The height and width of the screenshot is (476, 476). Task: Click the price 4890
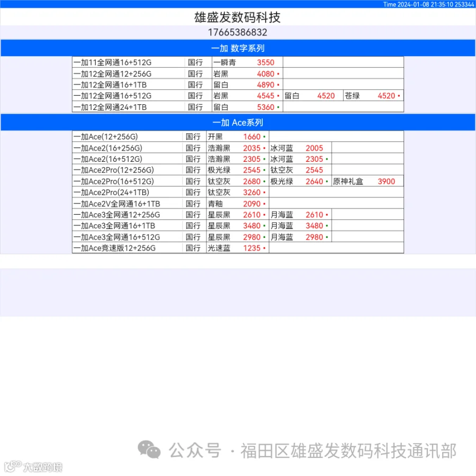tap(266, 85)
